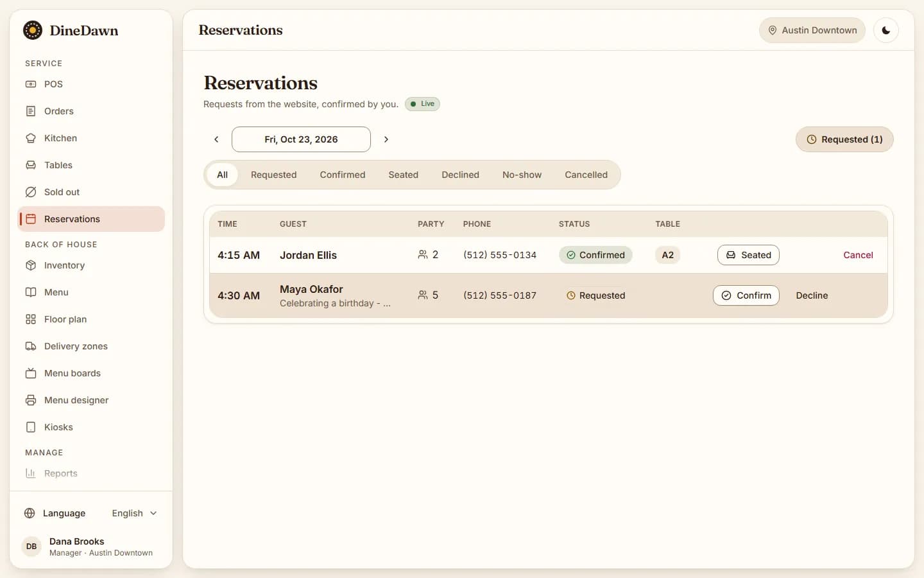Click phone number (512) 555-0134
This screenshot has height=578, width=924.
(x=500, y=255)
